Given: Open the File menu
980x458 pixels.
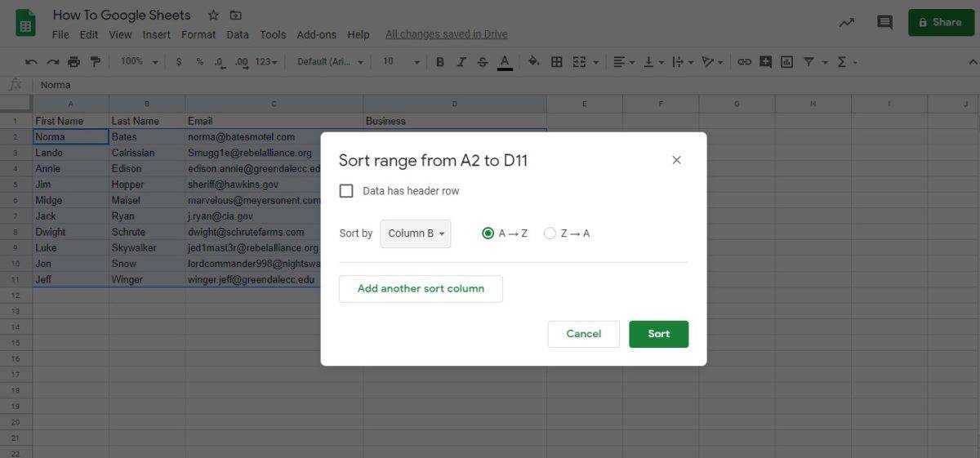Looking at the screenshot, I should click(60, 34).
